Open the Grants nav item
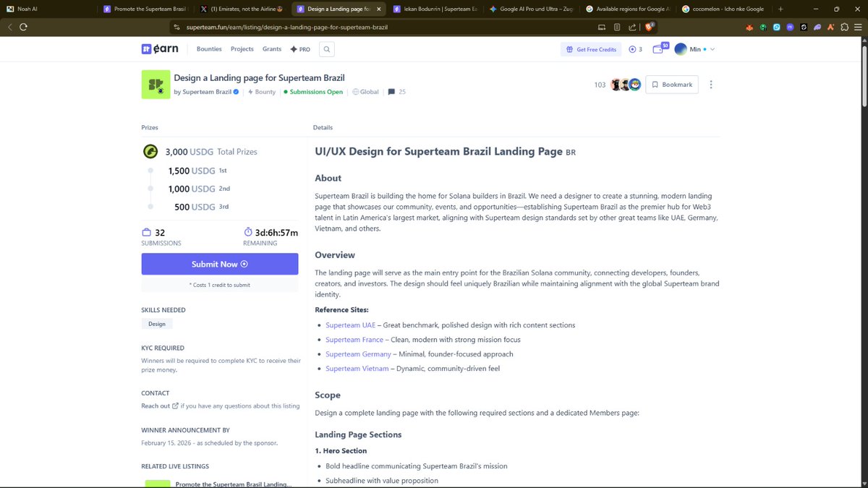Screen dimensions: 868x488 pos(272,49)
